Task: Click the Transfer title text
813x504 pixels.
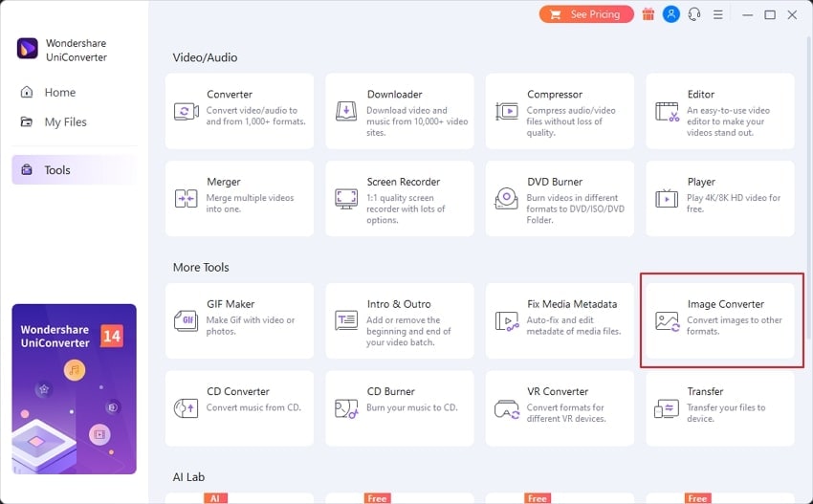Action: [x=705, y=391]
